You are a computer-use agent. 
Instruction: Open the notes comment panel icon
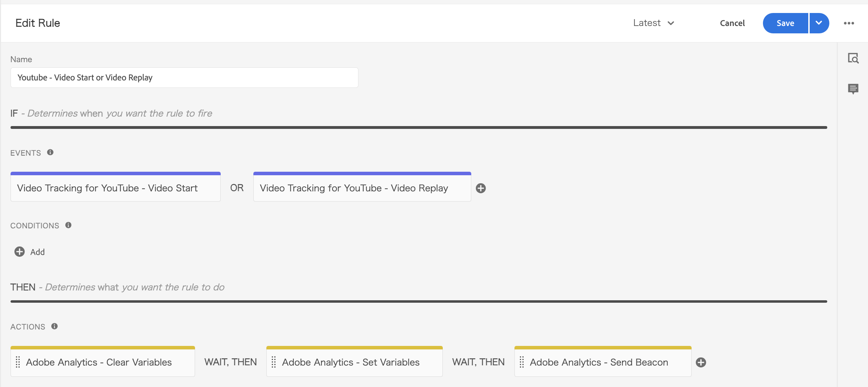click(853, 89)
